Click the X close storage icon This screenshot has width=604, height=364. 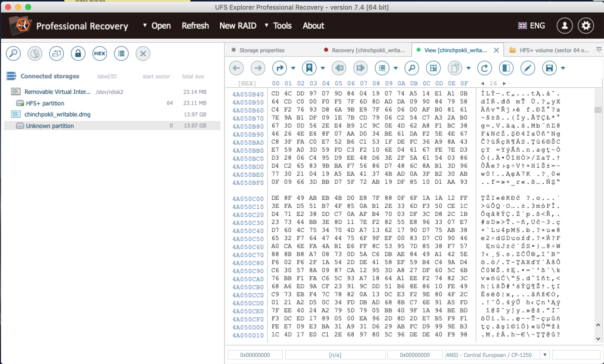143,53
